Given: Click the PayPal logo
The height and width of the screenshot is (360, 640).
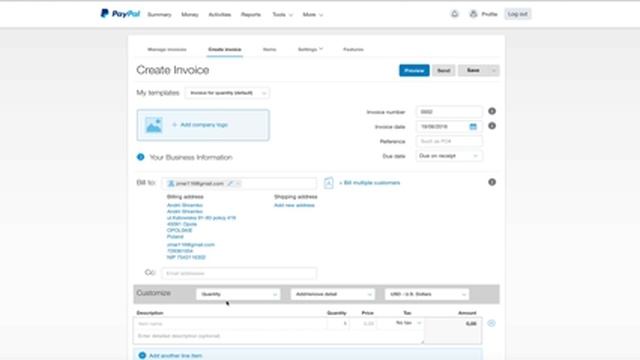Looking at the screenshot, I should [120, 14].
